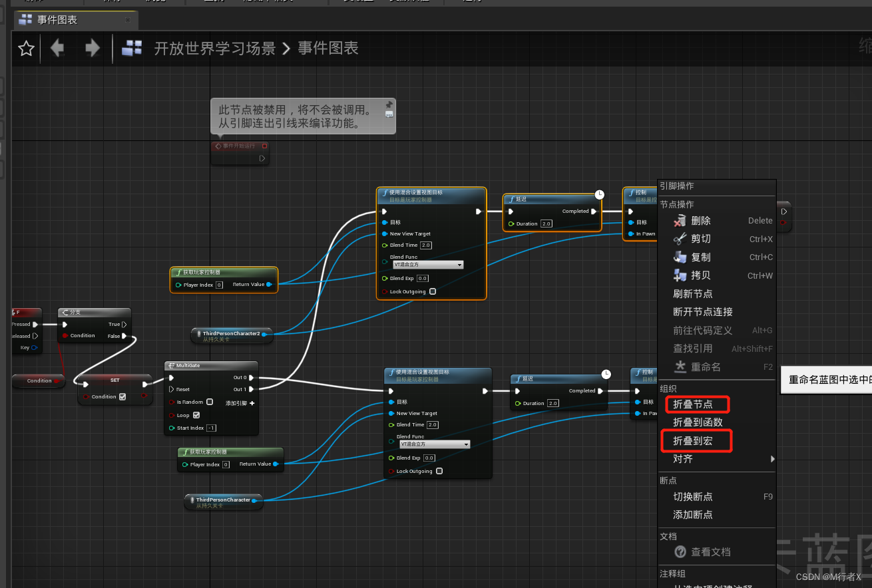
Task: Click the MultiGate Reset exec pin
Action: [x=171, y=389]
